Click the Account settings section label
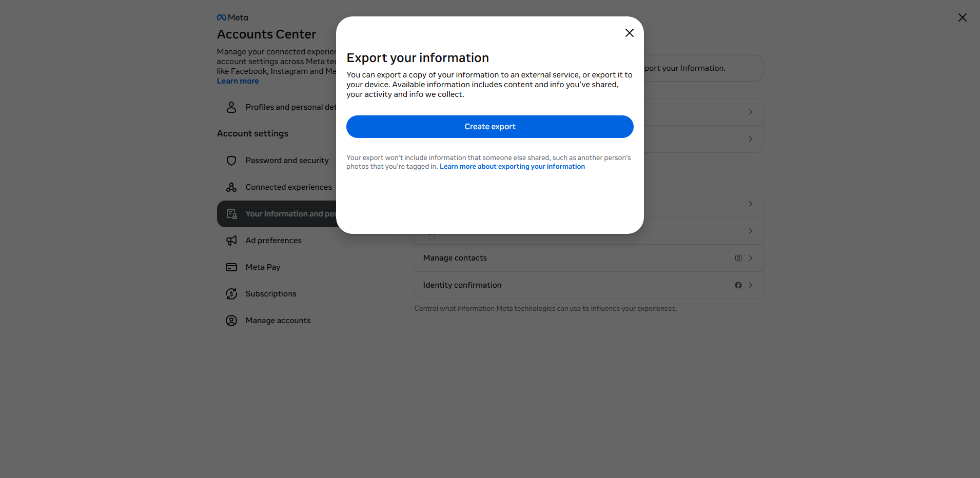The width and height of the screenshot is (980, 478). click(252, 133)
